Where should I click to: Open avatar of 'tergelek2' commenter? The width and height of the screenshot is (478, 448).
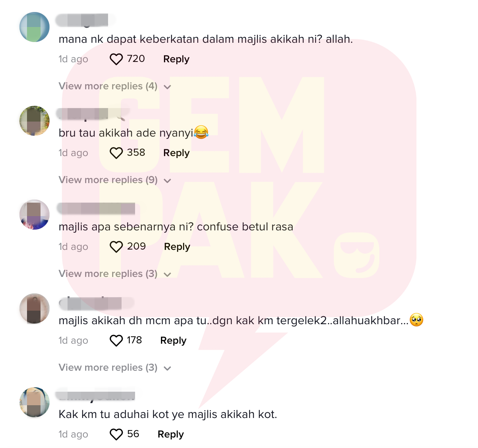click(x=35, y=308)
